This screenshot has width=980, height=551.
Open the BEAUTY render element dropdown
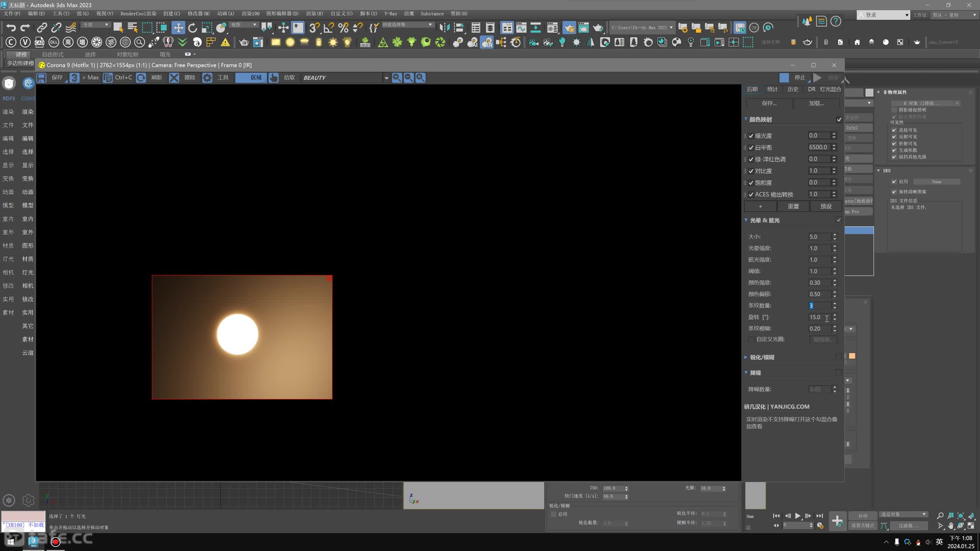pos(386,78)
